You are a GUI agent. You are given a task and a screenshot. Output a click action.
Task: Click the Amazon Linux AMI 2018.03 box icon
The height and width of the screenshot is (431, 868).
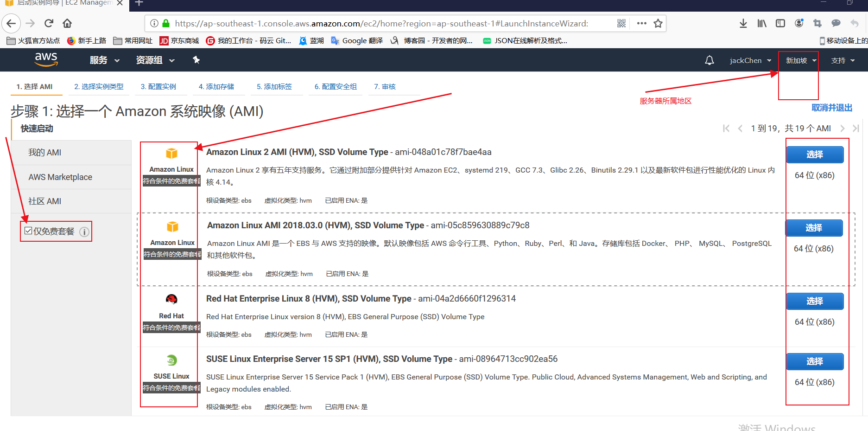(172, 226)
